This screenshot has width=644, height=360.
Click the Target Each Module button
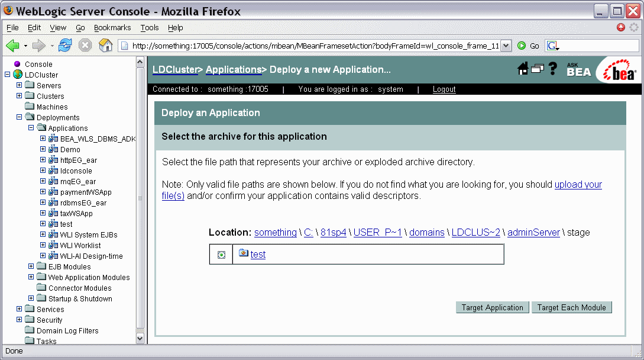pos(571,307)
